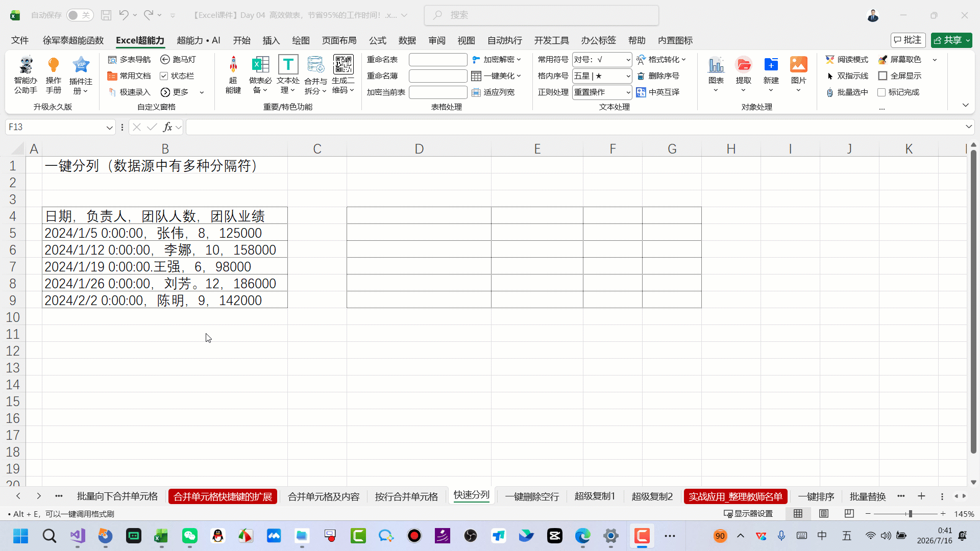Screen dimensions: 980x551
Task: Click the undo arrow icon
Action: click(x=124, y=15)
